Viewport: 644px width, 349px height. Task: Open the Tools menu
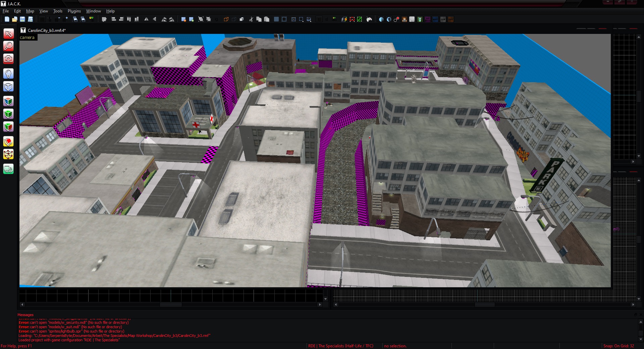tap(58, 11)
